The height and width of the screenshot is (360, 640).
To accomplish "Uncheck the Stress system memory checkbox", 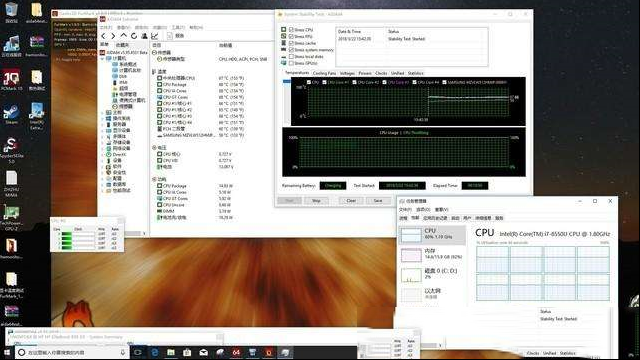I will [291, 50].
